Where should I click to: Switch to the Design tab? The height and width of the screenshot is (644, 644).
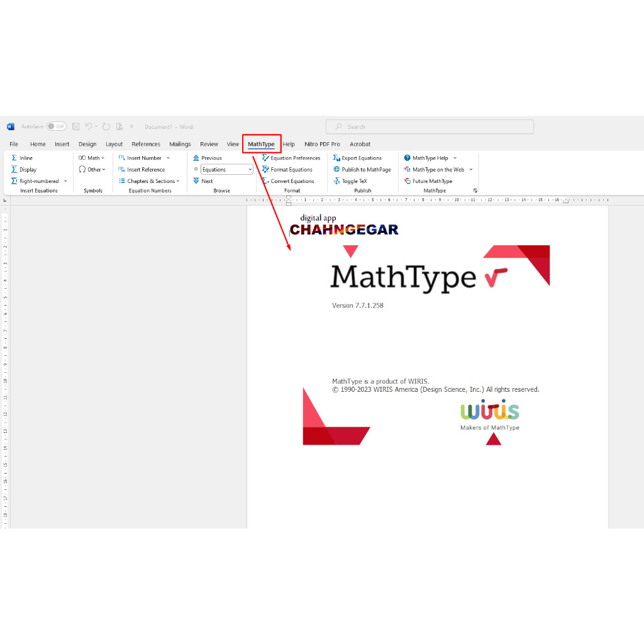(87, 144)
